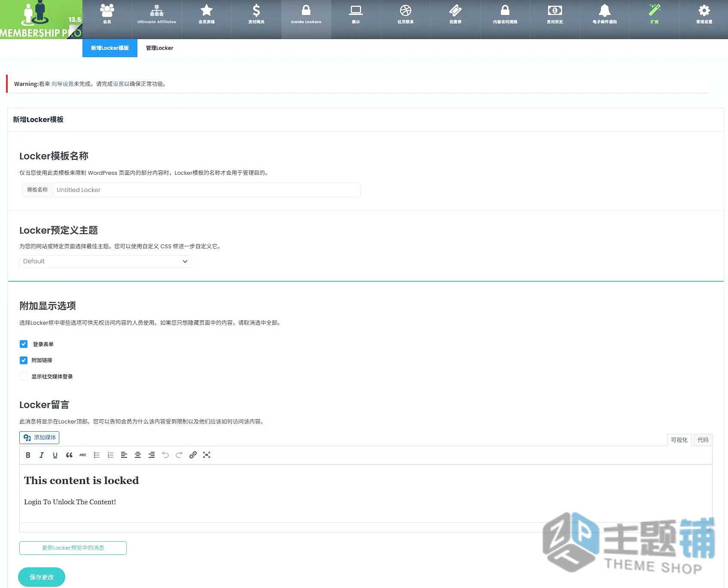Viewport: 728px width, 588px height.
Task: Open the 社交联系 section
Action: [405, 19]
